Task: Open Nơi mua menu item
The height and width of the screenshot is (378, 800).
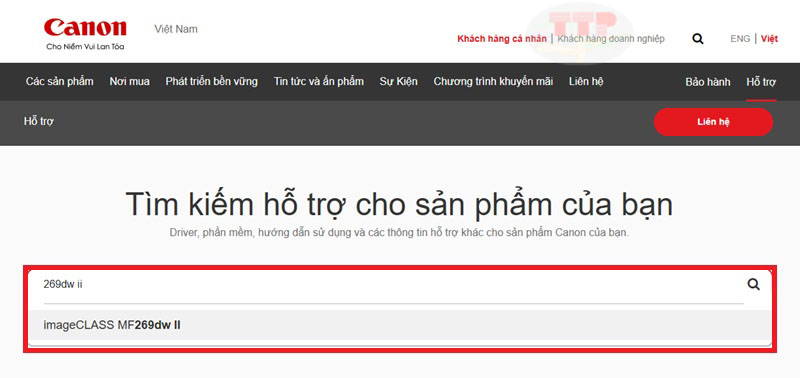Action: [130, 82]
